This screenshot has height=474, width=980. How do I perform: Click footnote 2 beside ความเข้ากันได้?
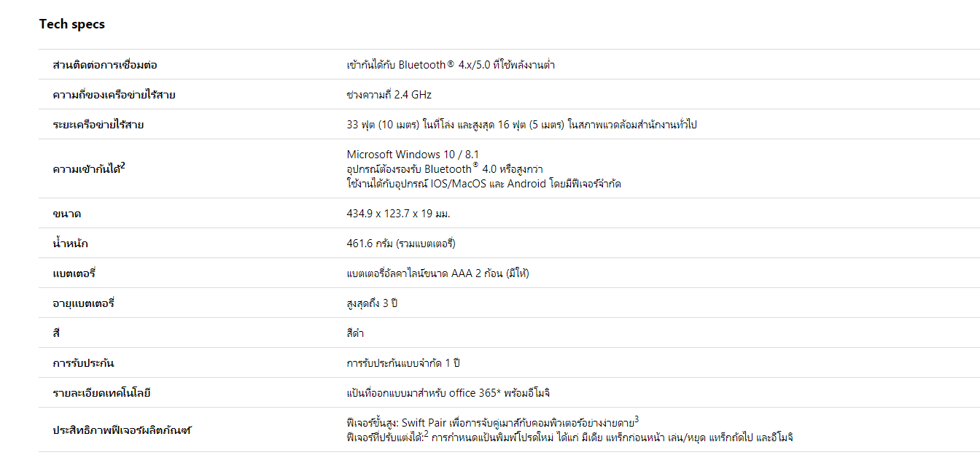(x=123, y=166)
